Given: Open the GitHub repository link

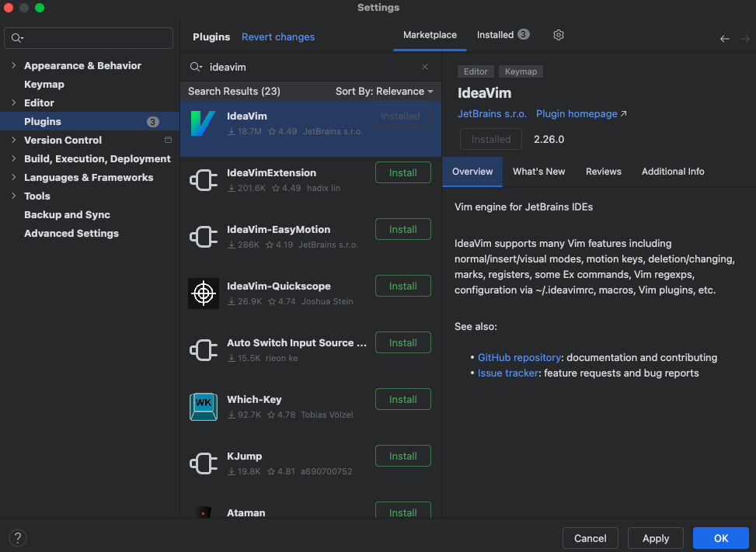Looking at the screenshot, I should point(519,358).
